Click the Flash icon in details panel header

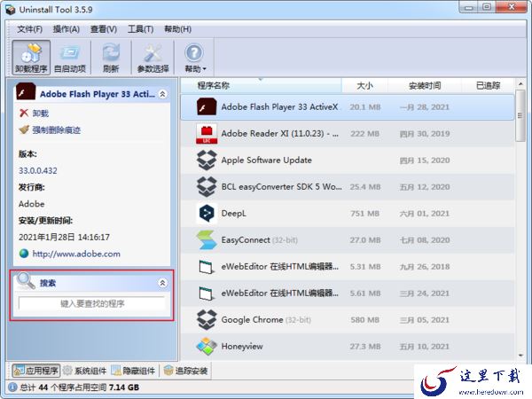point(26,91)
